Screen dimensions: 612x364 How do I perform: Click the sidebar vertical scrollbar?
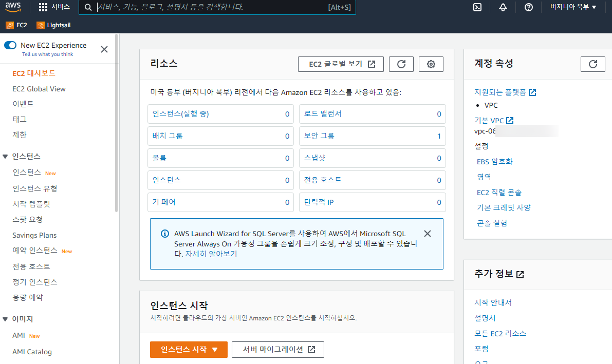(x=116, y=123)
